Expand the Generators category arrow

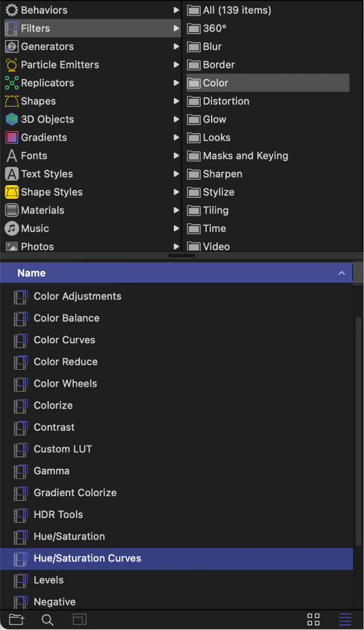click(177, 46)
